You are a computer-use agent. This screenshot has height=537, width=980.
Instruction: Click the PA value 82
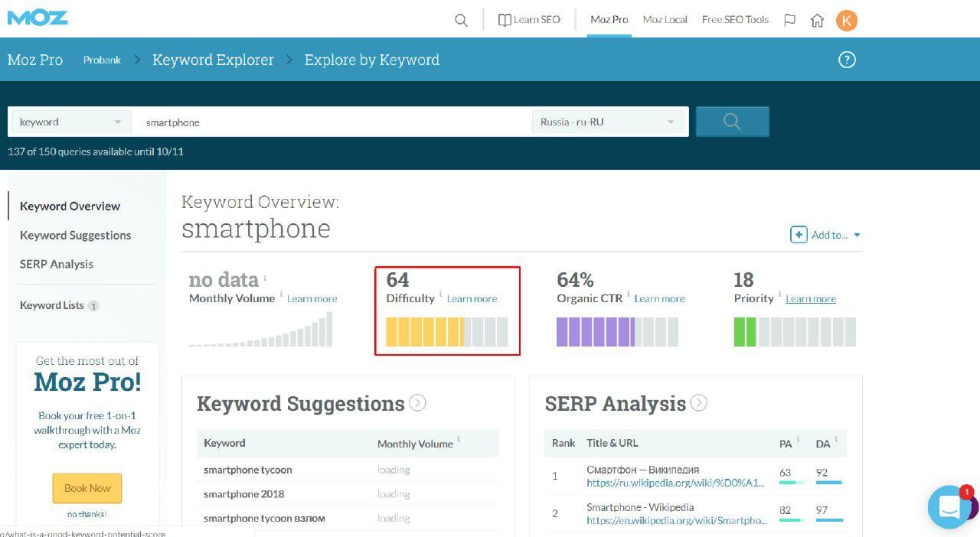[786, 510]
